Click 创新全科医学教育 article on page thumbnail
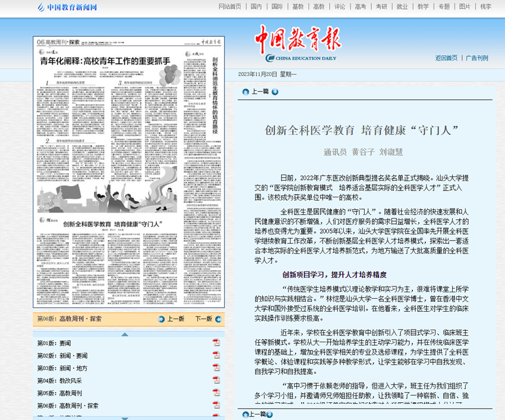Image resolution: width=505 pixels, height=420 pixels. point(112,224)
